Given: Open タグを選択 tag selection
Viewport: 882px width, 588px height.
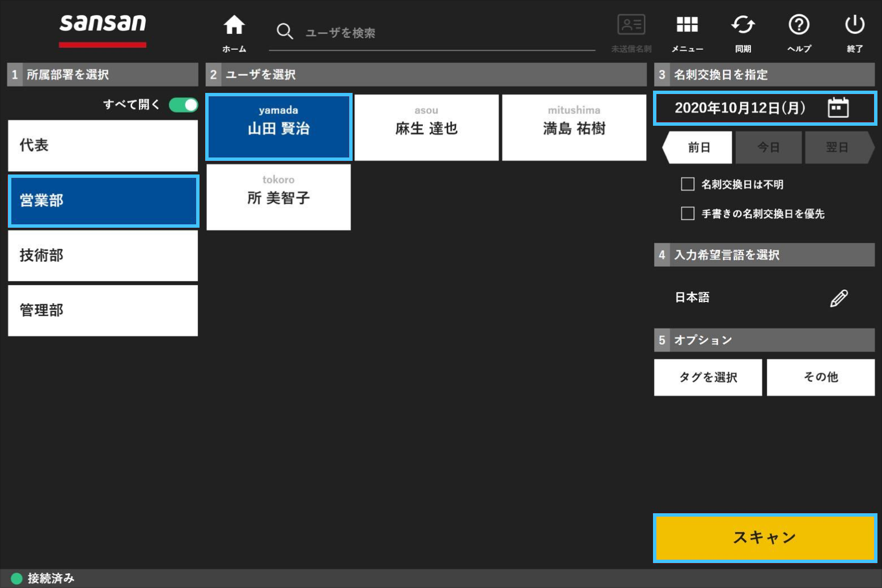Looking at the screenshot, I should pyautogui.click(x=708, y=377).
